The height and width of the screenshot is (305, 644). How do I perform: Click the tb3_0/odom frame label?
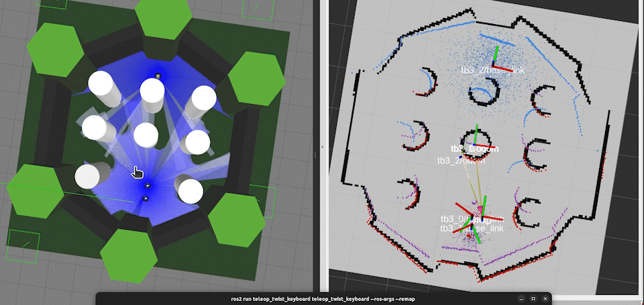(475, 148)
